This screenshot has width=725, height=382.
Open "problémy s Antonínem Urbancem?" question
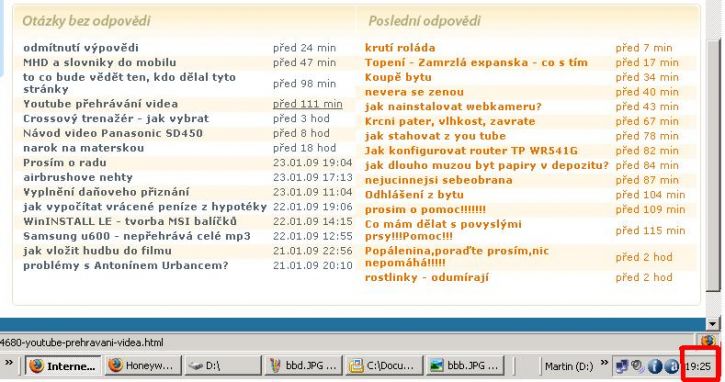(x=126, y=266)
